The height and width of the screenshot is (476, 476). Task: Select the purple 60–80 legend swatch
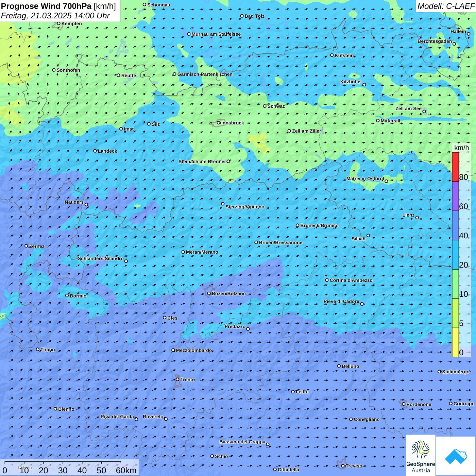point(455,196)
